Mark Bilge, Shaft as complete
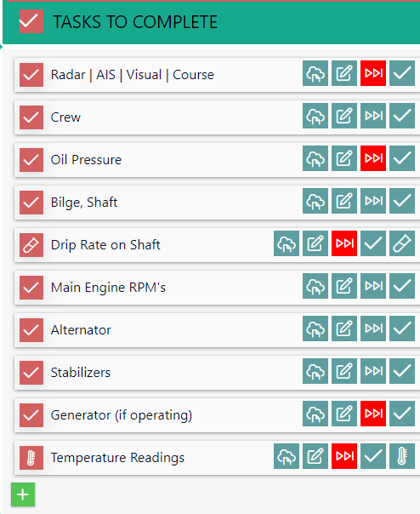The width and height of the screenshot is (420, 514). point(402,201)
